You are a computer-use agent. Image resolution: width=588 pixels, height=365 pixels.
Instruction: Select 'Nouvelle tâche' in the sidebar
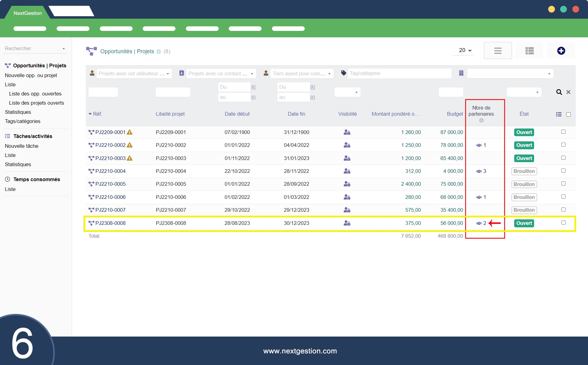(x=21, y=146)
